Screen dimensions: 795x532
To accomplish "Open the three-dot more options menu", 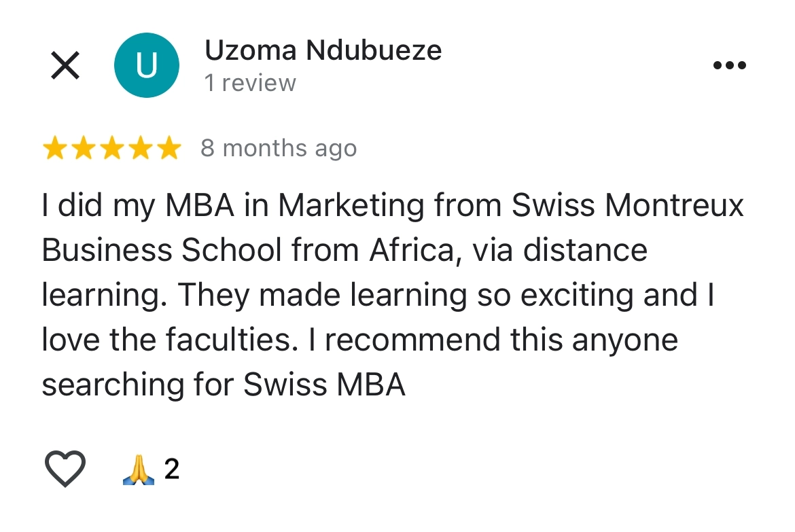I will 730,66.
